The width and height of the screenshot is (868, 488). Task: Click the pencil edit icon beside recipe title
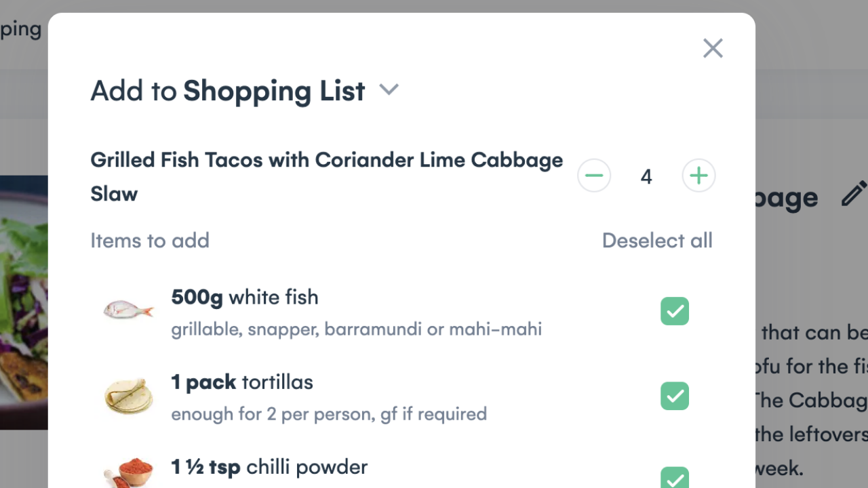point(853,194)
